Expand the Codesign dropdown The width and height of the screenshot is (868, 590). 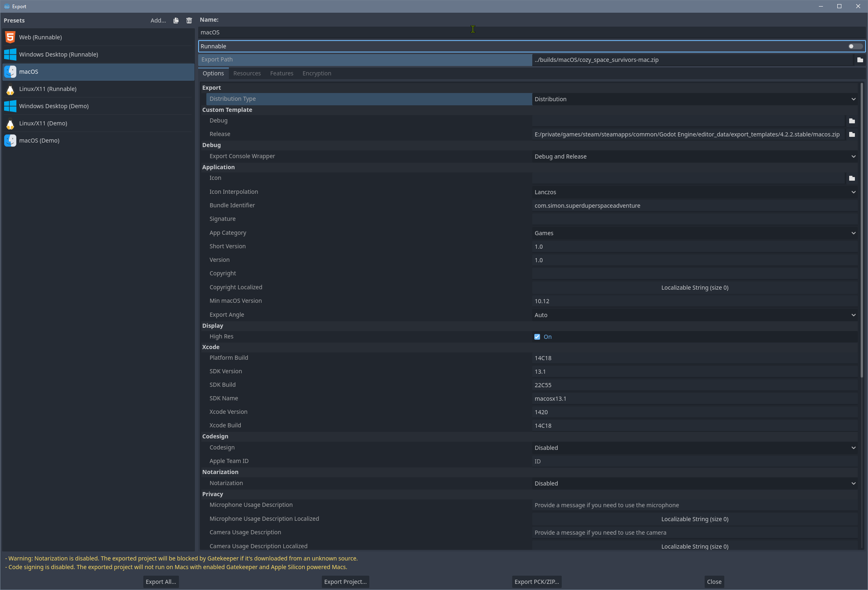pyautogui.click(x=694, y=448)
